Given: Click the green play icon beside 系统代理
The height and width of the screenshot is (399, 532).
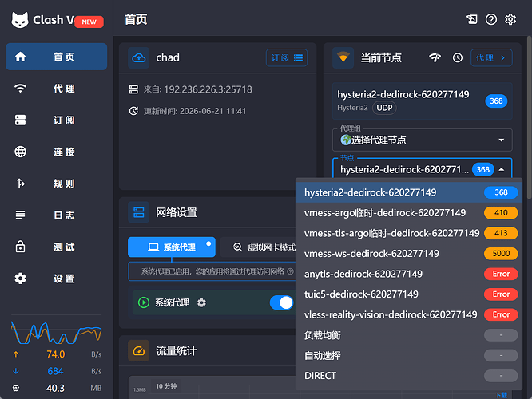Looking at the screenshot, I should coord(144,302).
